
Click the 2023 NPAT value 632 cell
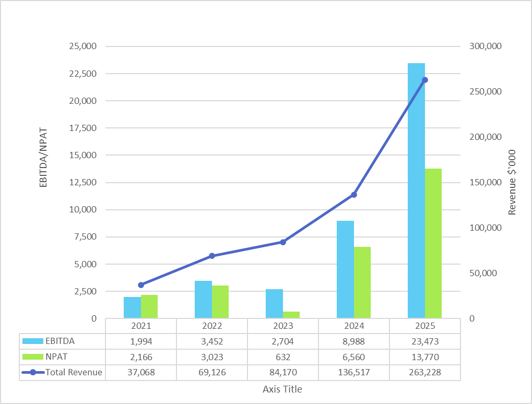pyautogui.click(x=282, y=357)
